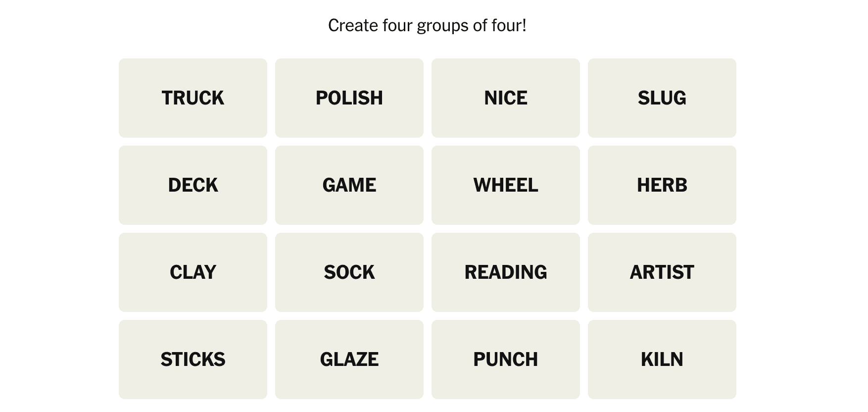Toggle the POLISH tile selection
Viewport: 868px width, 412px height.
pos(349,98)
